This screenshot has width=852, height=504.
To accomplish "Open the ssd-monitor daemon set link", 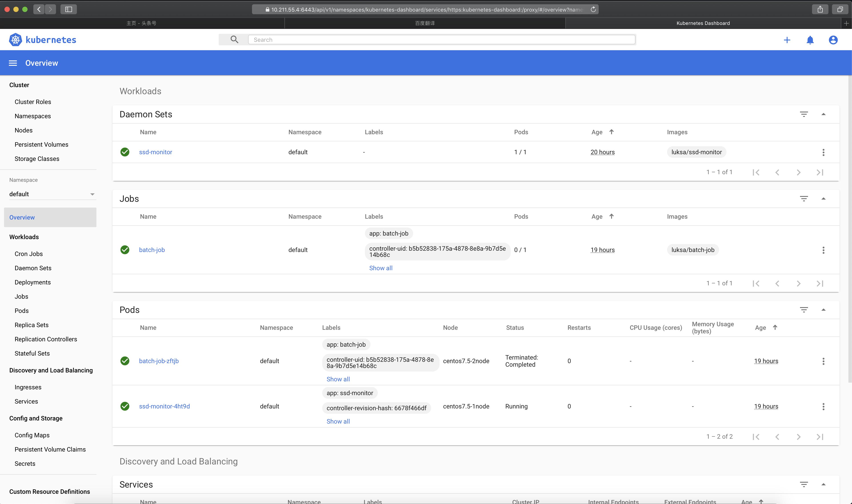I will click(x=156, y=152).
